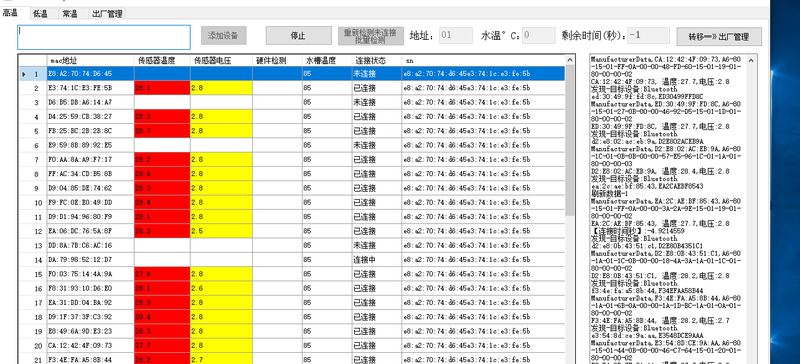The width and height of the screenshot is (800, 364).
Task: Click 水槽温度 cell 85 in row 5
Action: tap(326, 131)
